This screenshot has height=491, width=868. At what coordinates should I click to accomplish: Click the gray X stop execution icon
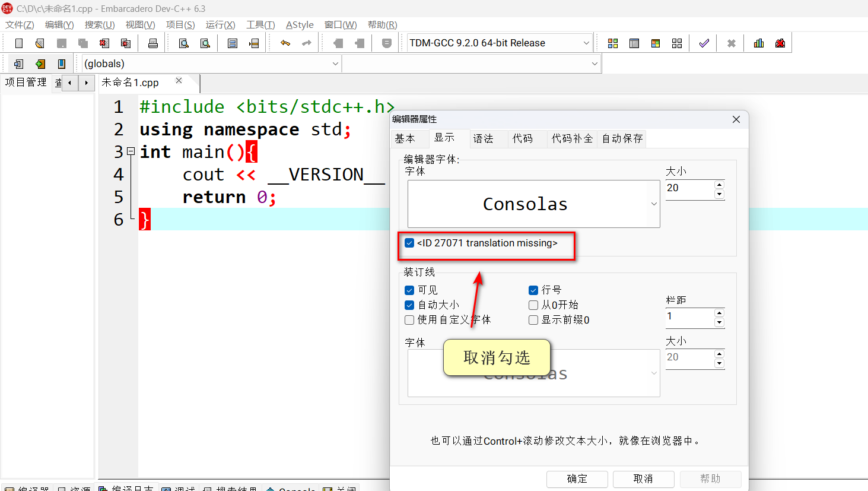732,43
